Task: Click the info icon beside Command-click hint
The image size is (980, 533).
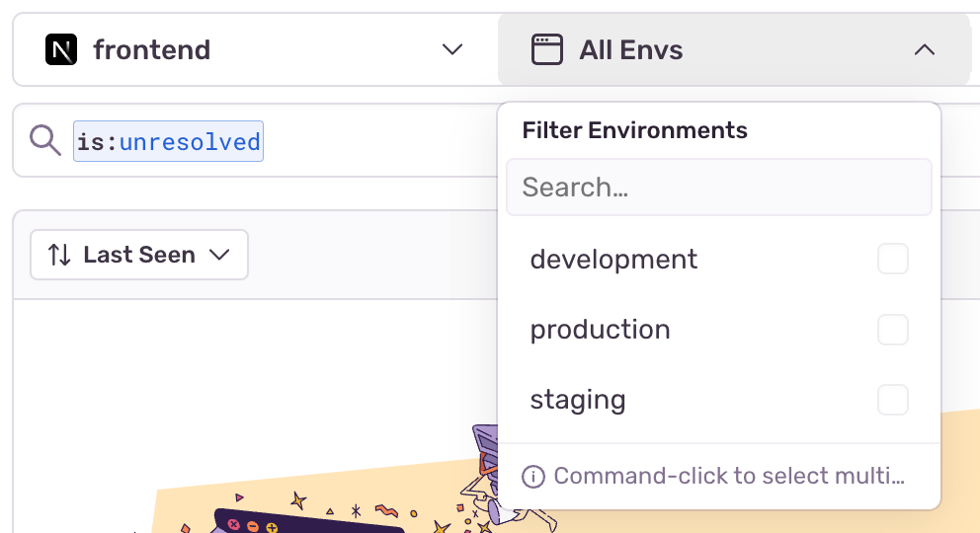Action: click(533, 476)
